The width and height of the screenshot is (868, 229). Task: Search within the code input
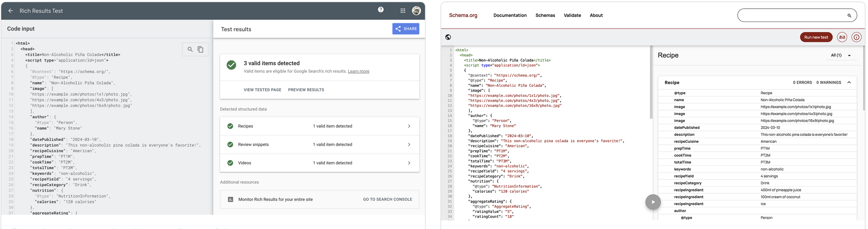coord(190,50)
